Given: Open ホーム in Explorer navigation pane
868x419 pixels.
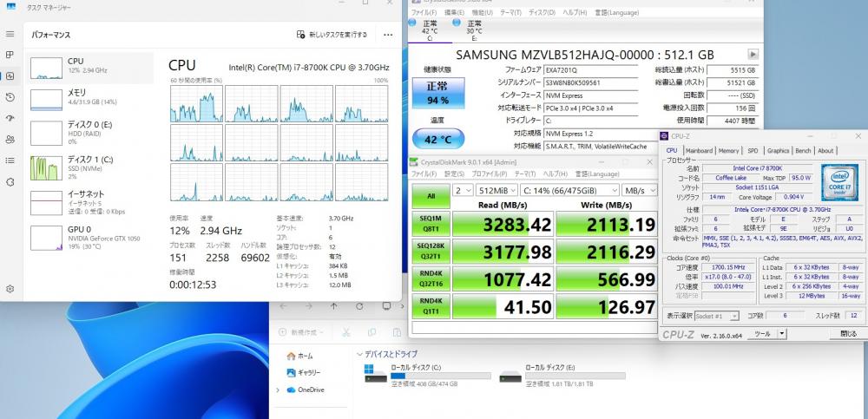Looking at the screenshot, I should 299,356.
